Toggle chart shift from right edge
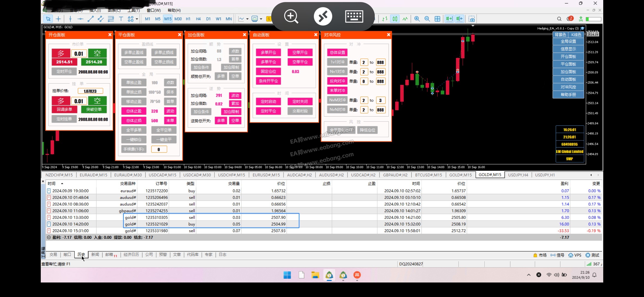Viewport: 644px width, 297px height. click(460, 19)
